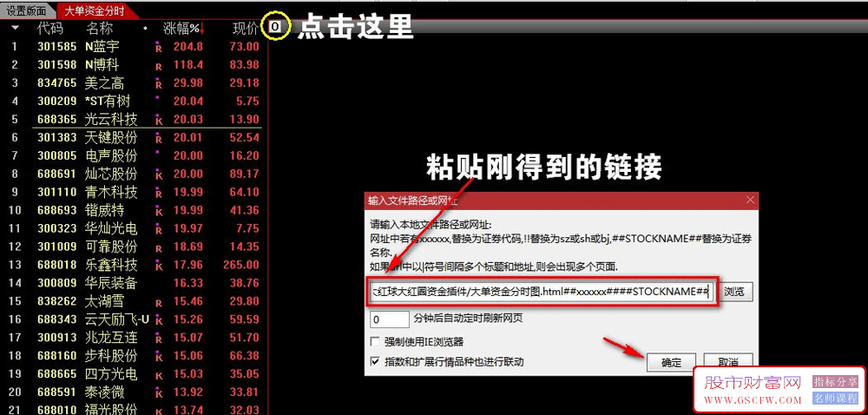Click the R marker beside 兆龙互连
The height and width of the screenshot is (415, 868).
point(159,339)
